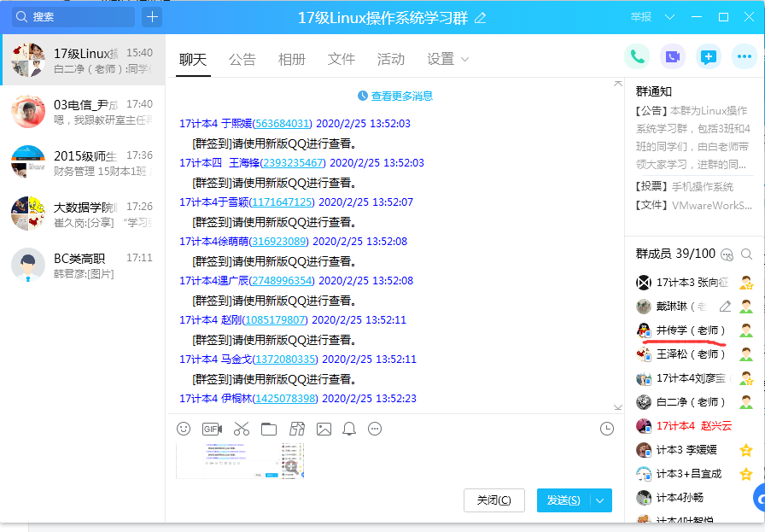Viewport: 765px width, 532px height.
Task: Start a voice call with the phone icon
Action: click(x=637, y=57)
